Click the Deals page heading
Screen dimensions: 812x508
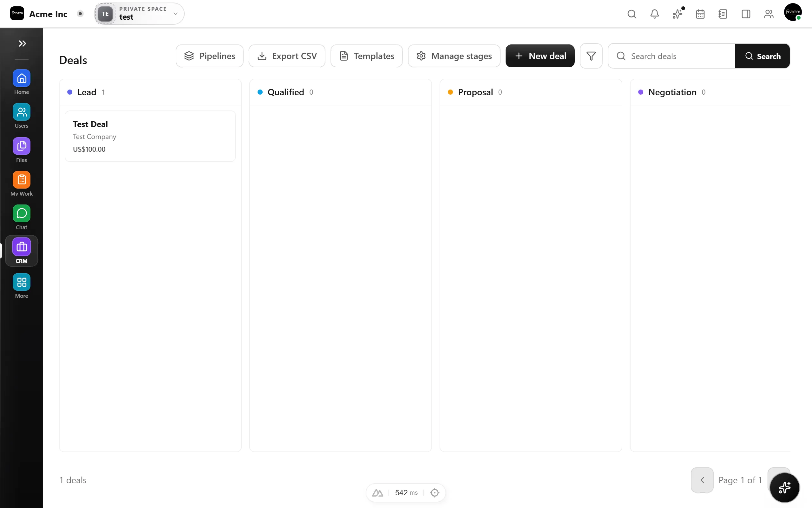73,60
